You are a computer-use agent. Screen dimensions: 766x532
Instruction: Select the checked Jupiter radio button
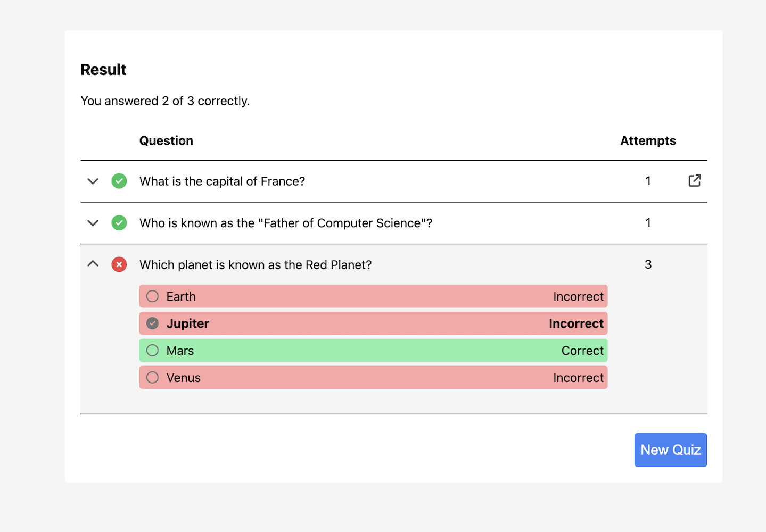pyautogui.click(x=153, y=323)
